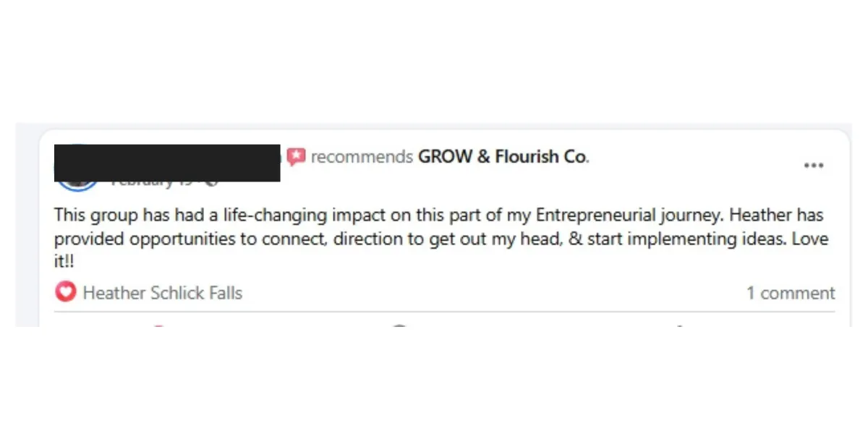Click the cut-off Comment icon below divider
Image resolution: width=868 pixels, height=434 pixels.
tap(399, 327)
